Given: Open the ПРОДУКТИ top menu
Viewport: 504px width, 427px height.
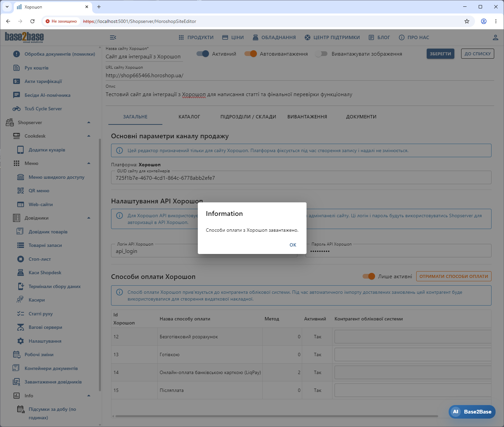Looking at the screenshot, I should [196, 37].
